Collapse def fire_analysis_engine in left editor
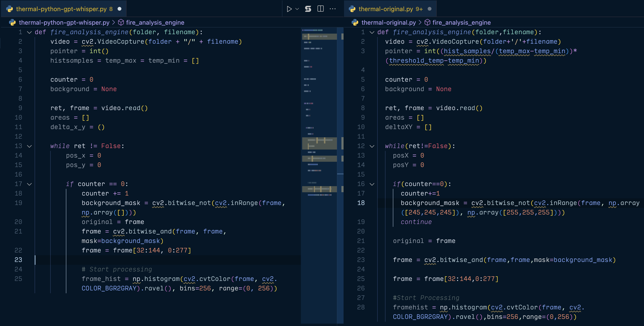 click(29, 32)
